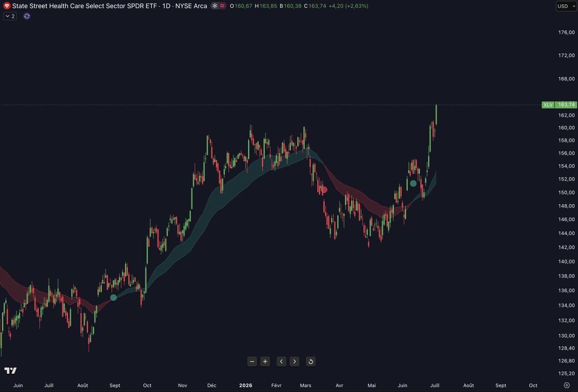Image resolution: width=578 pixels, height=392 pixels.
Task: Click the B160,38 low value
Action: point(290,6)
